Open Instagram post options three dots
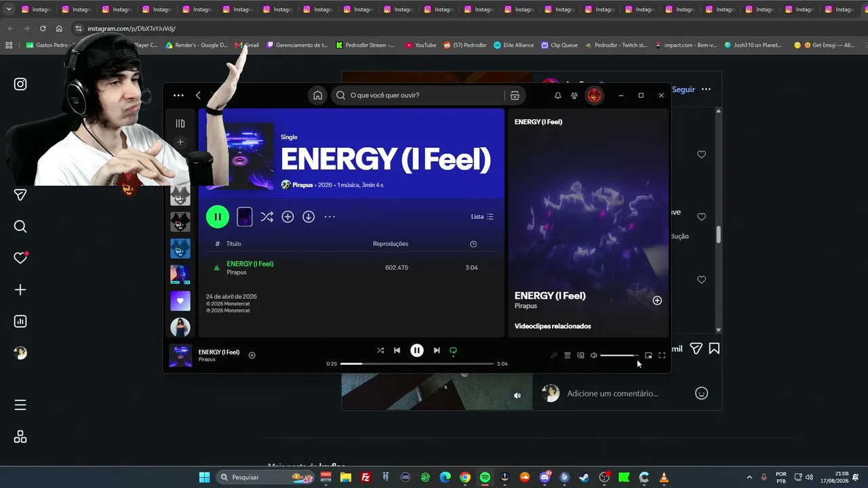Screen dimensions: 868x488 [x=706, y=89]
